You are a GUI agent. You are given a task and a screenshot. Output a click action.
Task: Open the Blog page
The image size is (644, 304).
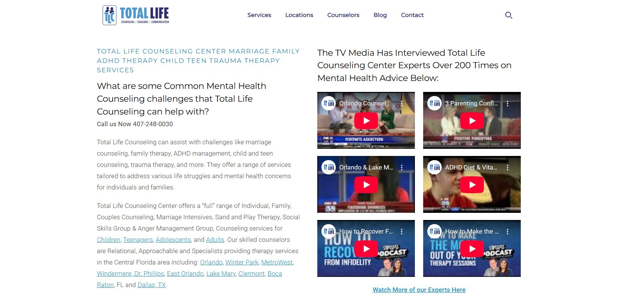(380, 15)
